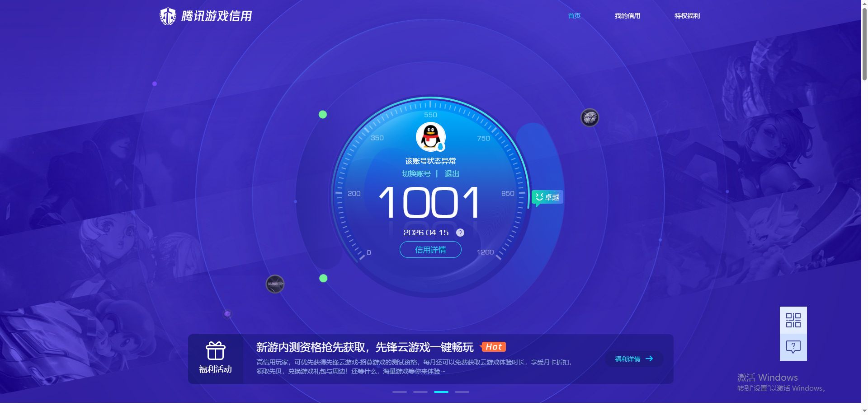Screen dimensions: 868x415
Task: Select the 首页 navigation item
Action: (x=573, y=16)
